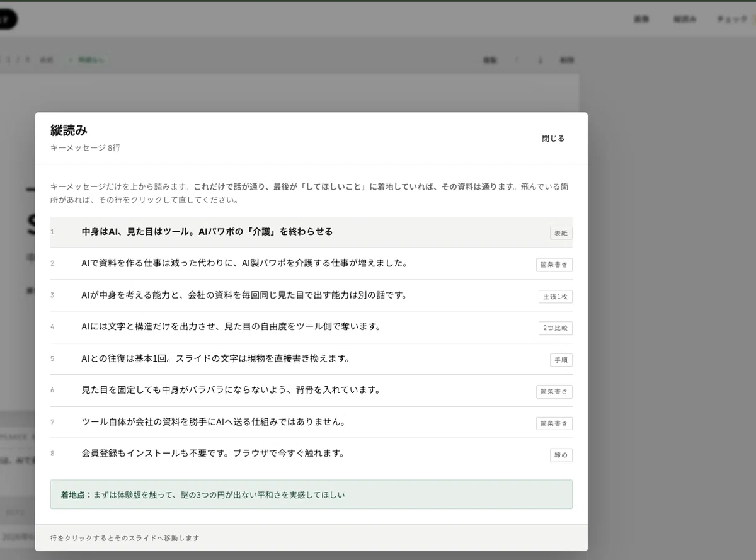Select the row AIが中身を考える能力と
Image resolution: width=756 pixels, height=560 pixels.
coord(311,295)
